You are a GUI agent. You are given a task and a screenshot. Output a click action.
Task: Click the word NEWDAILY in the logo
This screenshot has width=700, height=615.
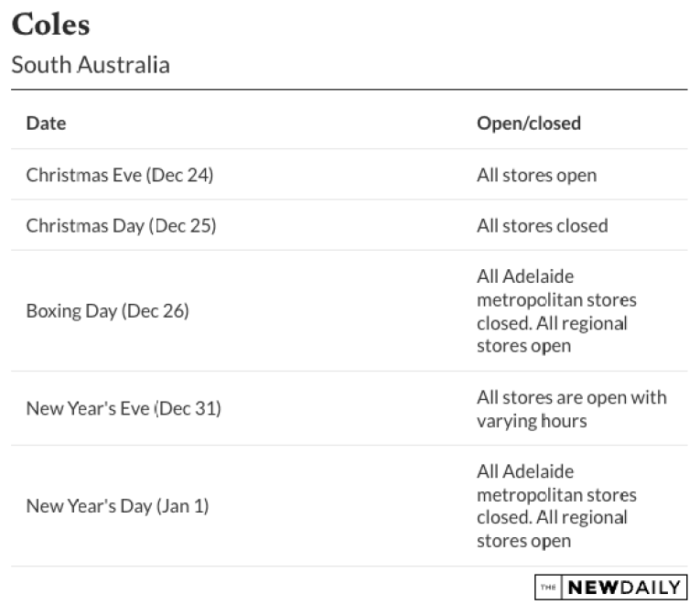624,588
